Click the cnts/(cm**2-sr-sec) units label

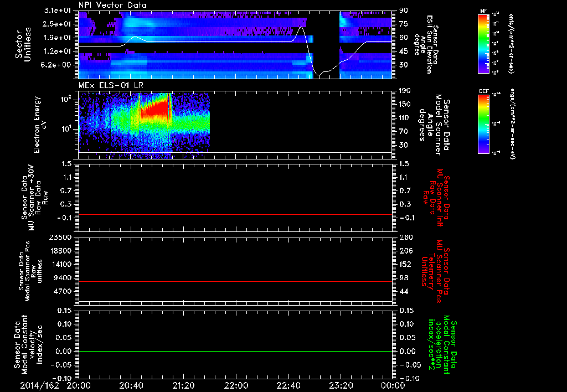tap(511, 44)
